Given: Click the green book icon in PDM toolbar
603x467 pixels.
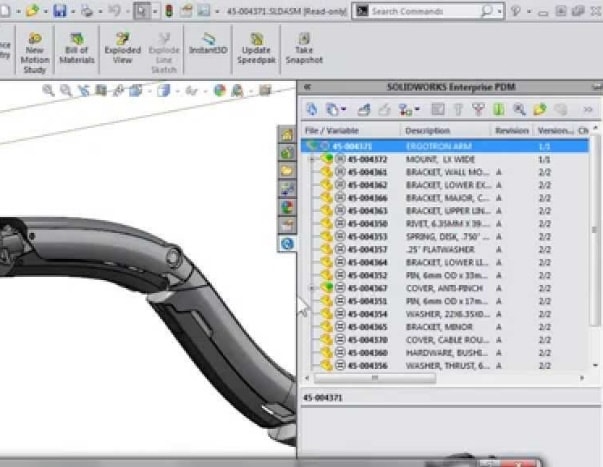Looking at the screenshot, I should [499, 110].
